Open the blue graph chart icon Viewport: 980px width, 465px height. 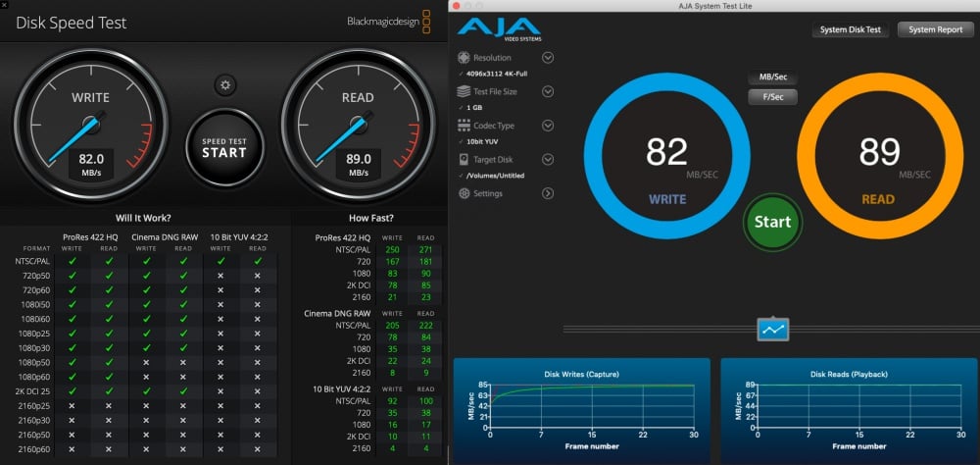773,330
